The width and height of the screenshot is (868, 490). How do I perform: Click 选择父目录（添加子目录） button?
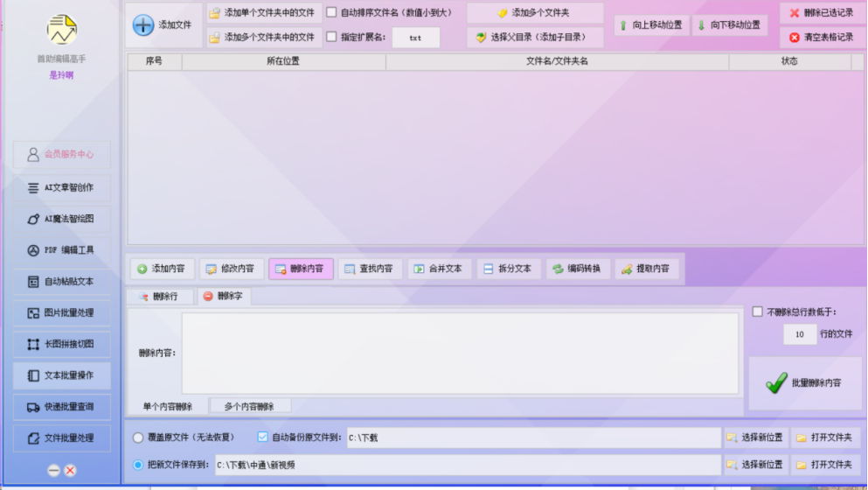(534, 37)
